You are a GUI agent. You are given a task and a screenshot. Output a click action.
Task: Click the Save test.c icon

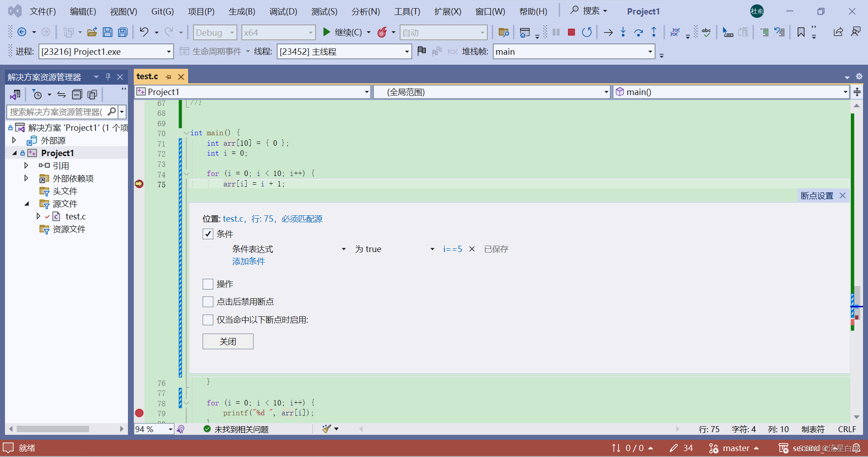point(107,32)
